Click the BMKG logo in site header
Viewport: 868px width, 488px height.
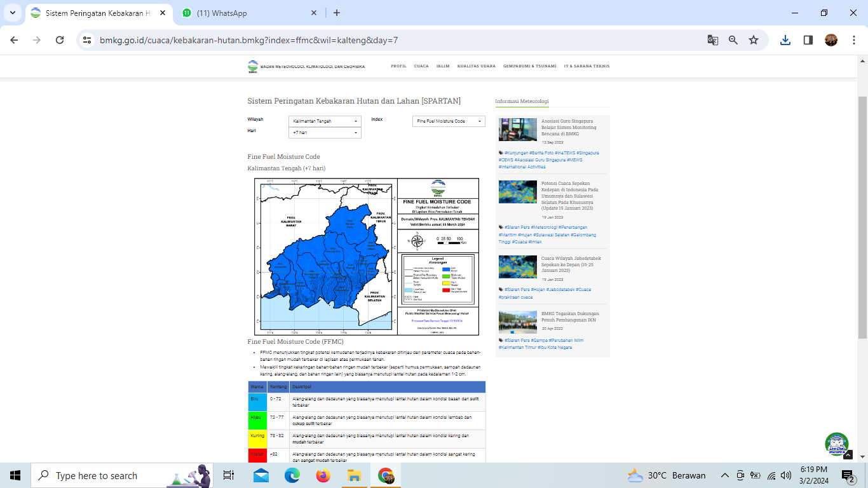click(253, 66)
